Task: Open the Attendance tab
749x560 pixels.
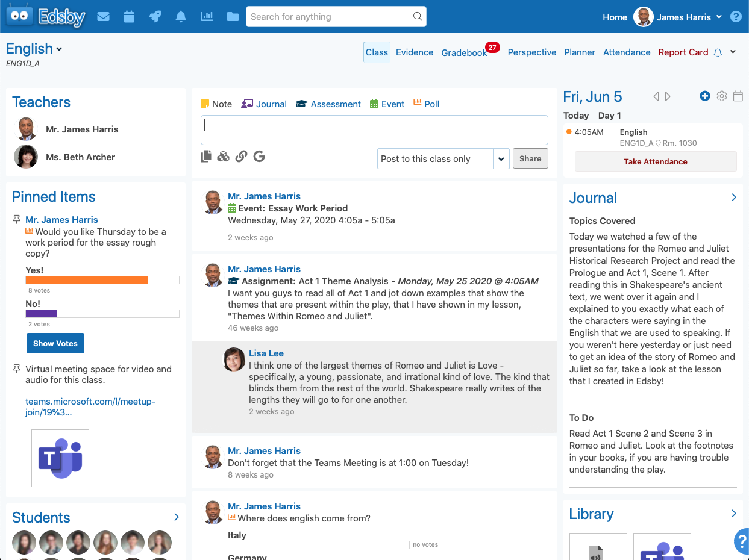Action: [627, 52]
